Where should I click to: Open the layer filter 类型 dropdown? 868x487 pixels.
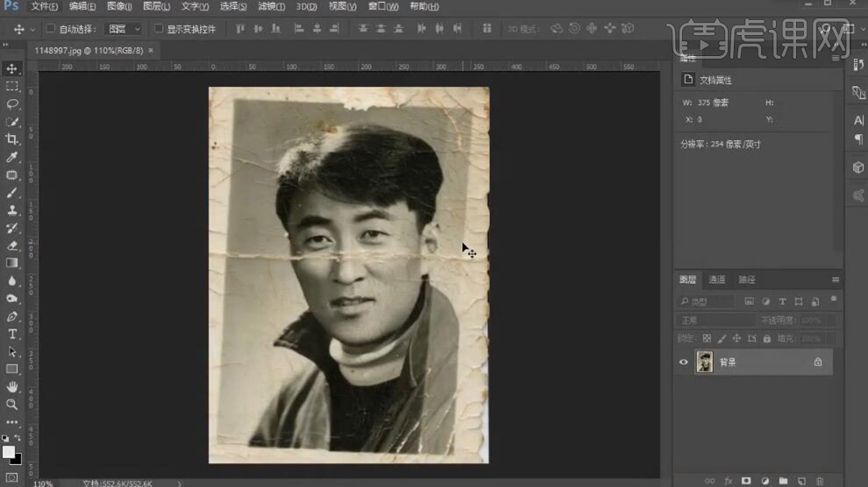[706, 301]
